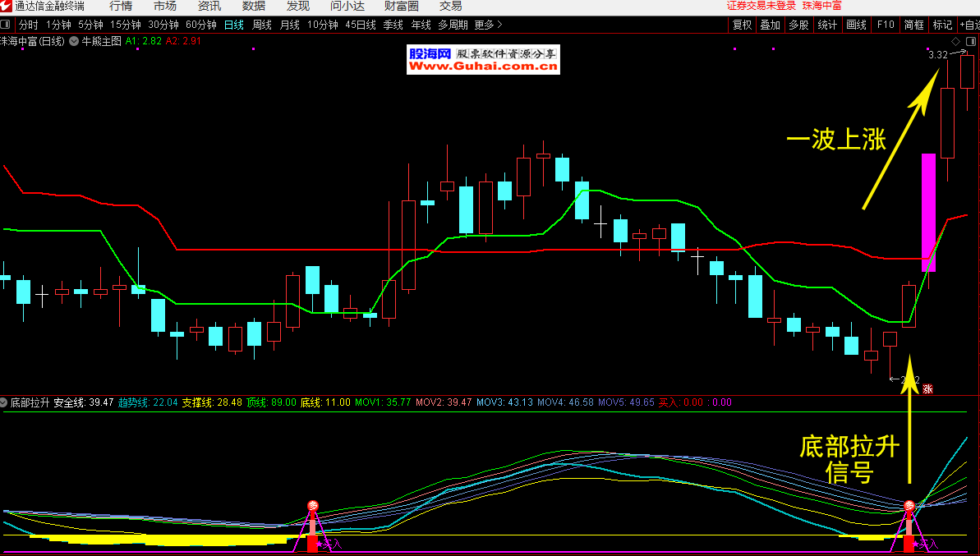Click the diamond icon at chart top right
Viewport: 980px width, 556px height.
tap(956, 41)
